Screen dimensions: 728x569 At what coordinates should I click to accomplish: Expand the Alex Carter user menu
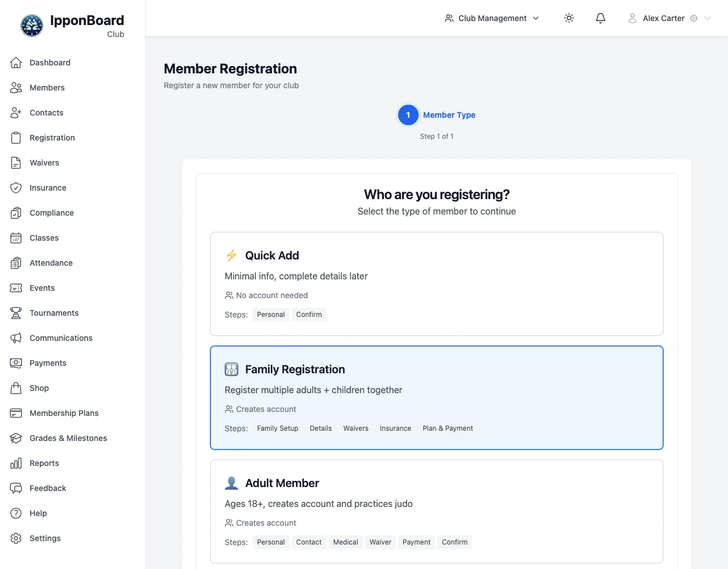click(669, 18)
